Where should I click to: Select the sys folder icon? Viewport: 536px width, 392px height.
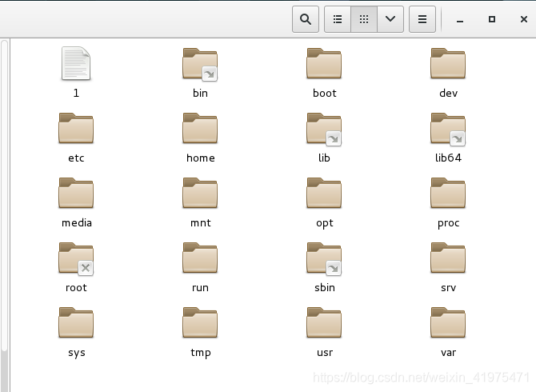pos(76,322)
